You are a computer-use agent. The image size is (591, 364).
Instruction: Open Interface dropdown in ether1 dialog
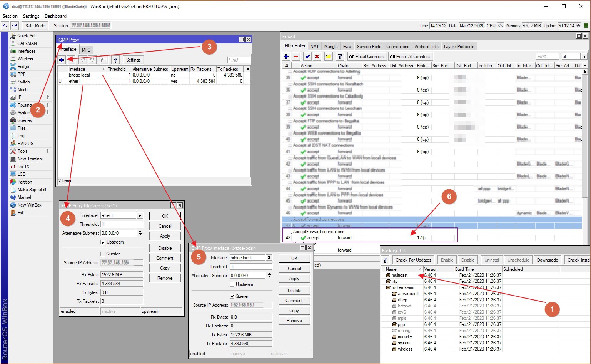pos(140,215)
